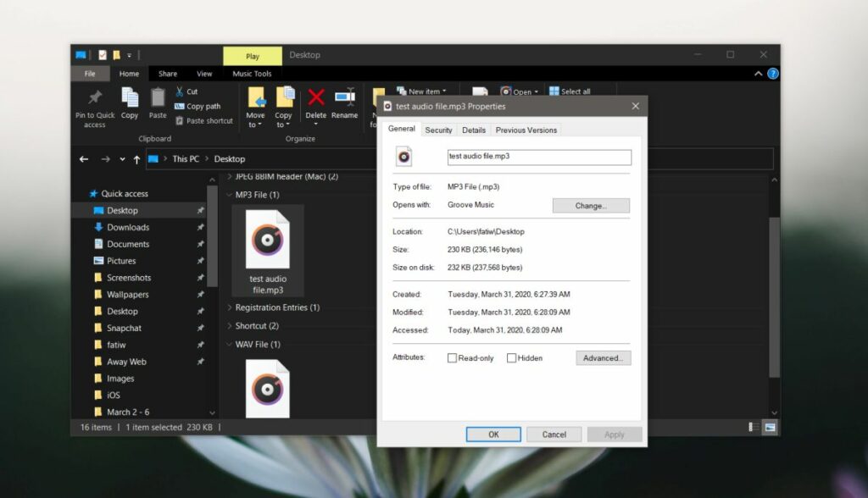Select Pin to Quick access
868x498 pixels.
(93, 105)
